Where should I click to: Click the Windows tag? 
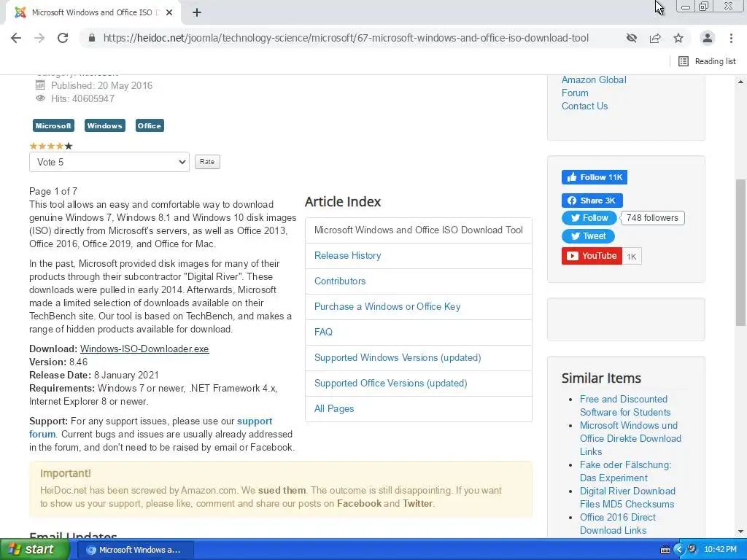(105, 125)
